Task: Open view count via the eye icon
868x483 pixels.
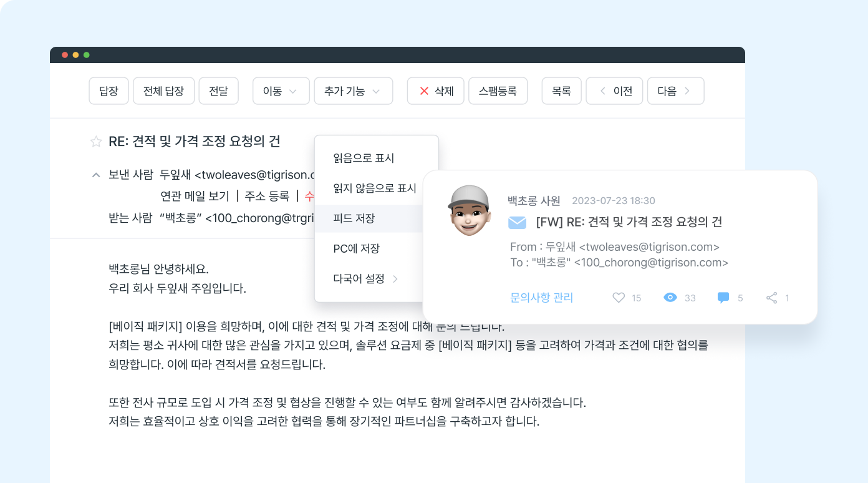Action: (669, 298)
